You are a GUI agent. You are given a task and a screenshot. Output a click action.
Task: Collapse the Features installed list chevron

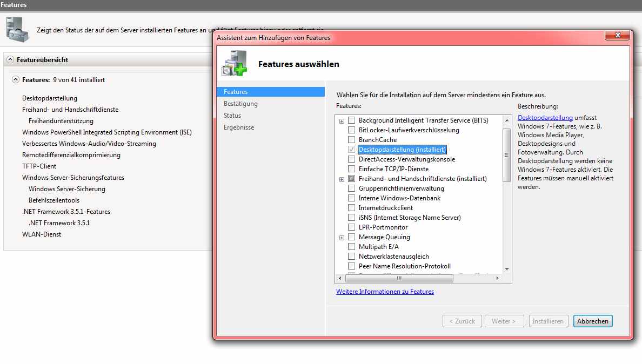(x=16, y=80)
